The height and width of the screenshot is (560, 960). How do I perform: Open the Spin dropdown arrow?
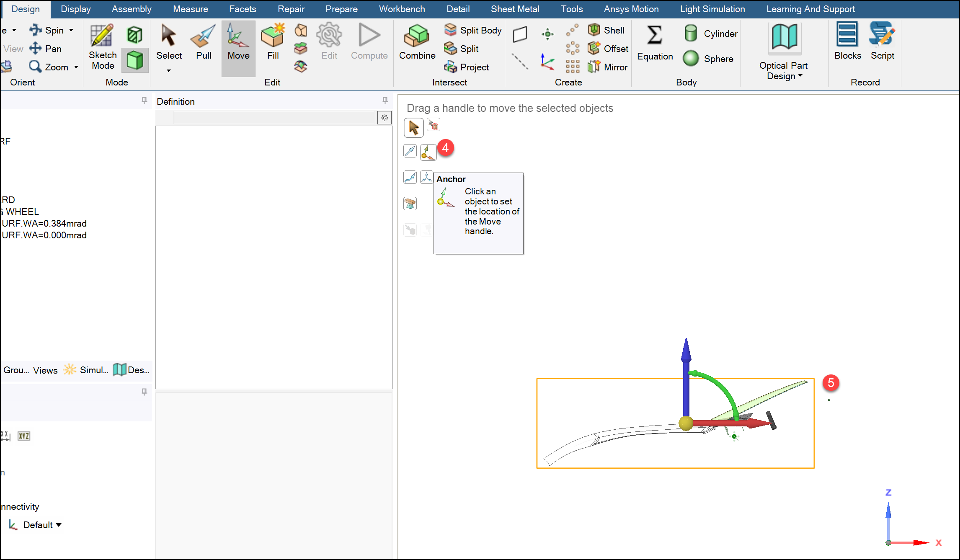pyautogui.click(x=71, y=30)
